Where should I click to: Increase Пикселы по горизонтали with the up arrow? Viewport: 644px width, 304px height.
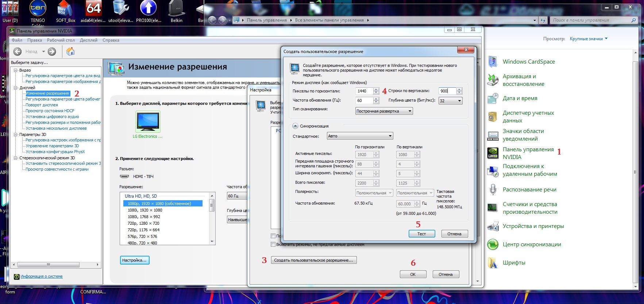[376, 89]
